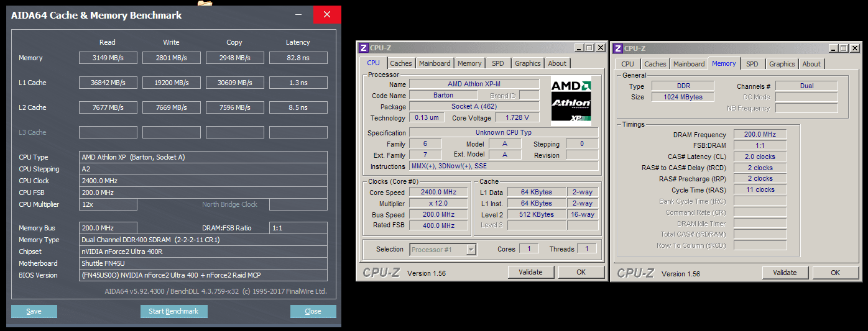
Task: Select Memory tab in right CPU-Z window
Action: [x=724, y=63]
